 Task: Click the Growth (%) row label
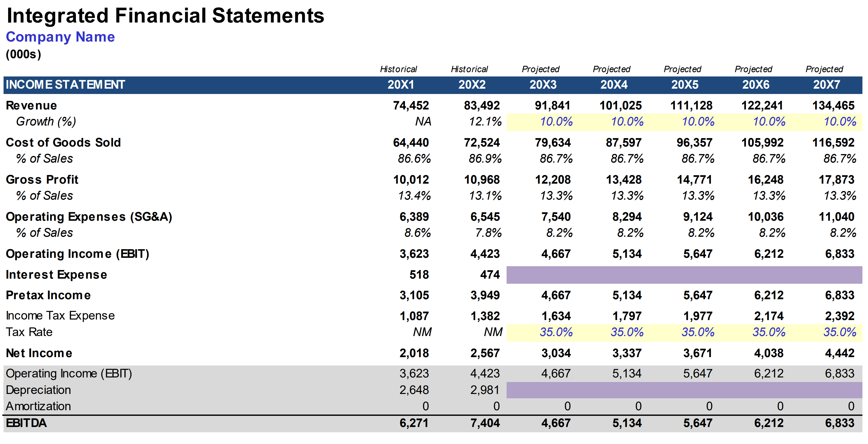(46, 121)
